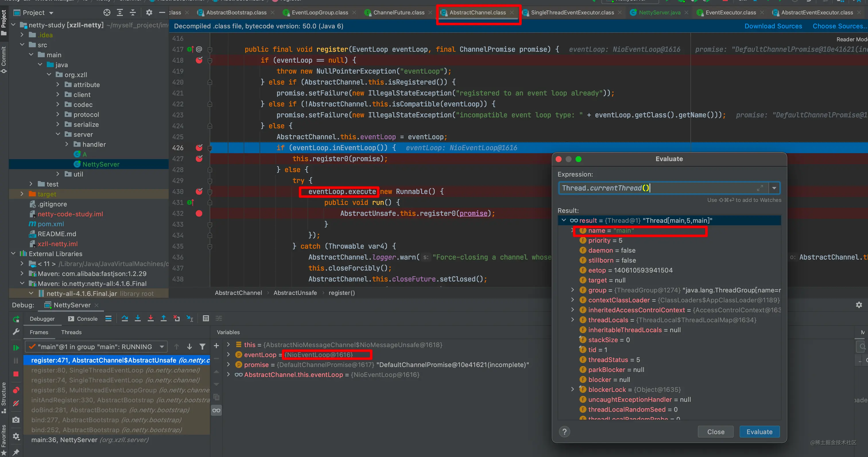Viewport: 868px width, 457px height.
Task: Select NettyServer in the project tree
Action: pyautogui.click(x=101, y=164)
